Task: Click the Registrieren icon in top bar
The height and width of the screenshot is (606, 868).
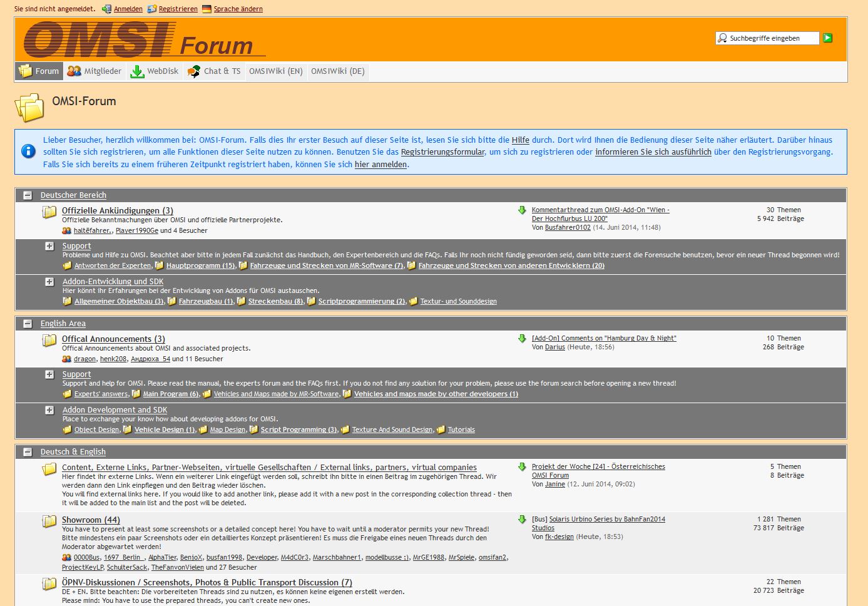Action: 152,9
